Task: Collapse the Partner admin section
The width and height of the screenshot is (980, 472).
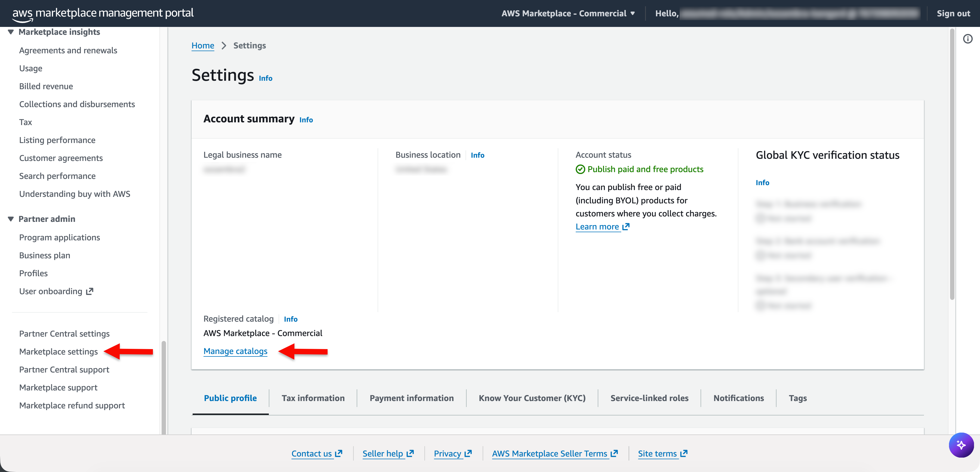Action: click(11, 219)
